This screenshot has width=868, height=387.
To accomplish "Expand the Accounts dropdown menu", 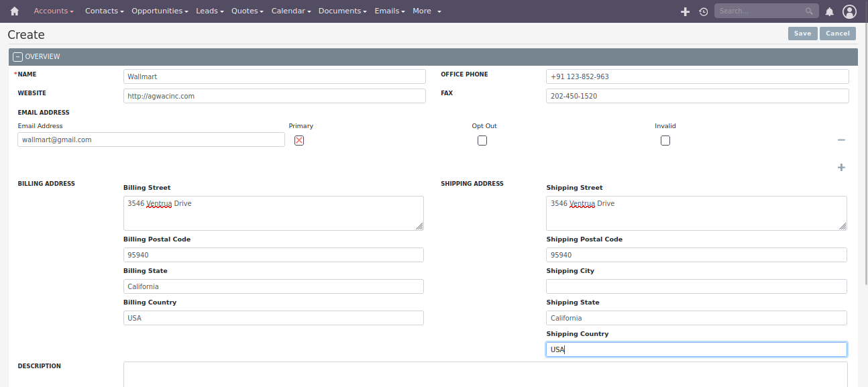I will 54,11.
